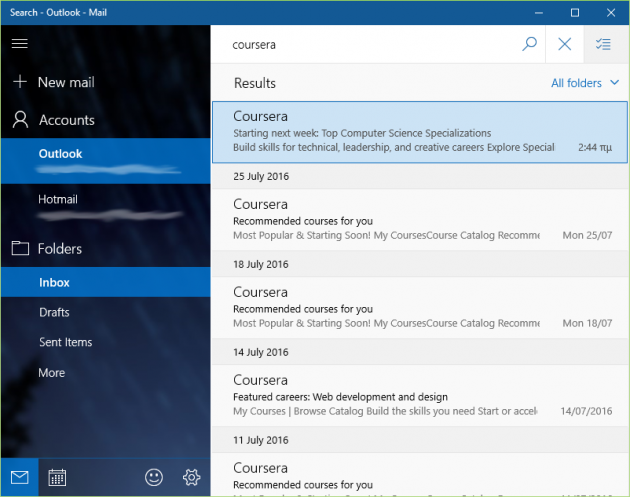The image size is (630, 497).
Task: Minimize the Mail window
Action: tap(538, 13)
